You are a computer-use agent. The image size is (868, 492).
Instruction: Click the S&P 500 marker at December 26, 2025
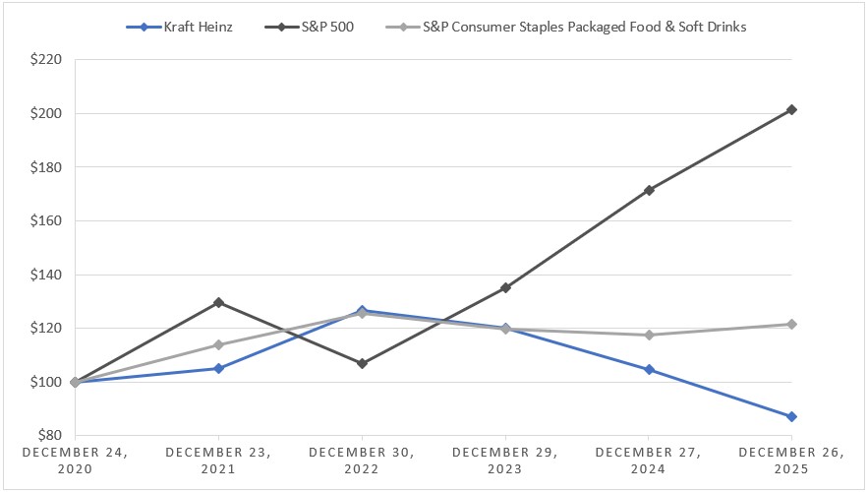(x=792, y=109)
